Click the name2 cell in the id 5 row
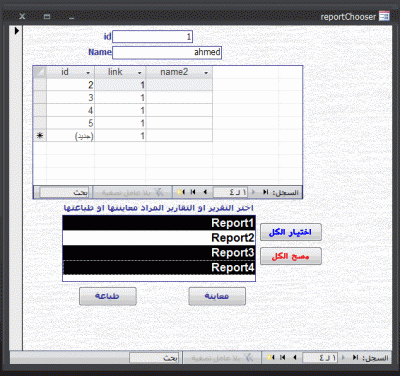Screen dimensions: 400x376 [179, 123]
